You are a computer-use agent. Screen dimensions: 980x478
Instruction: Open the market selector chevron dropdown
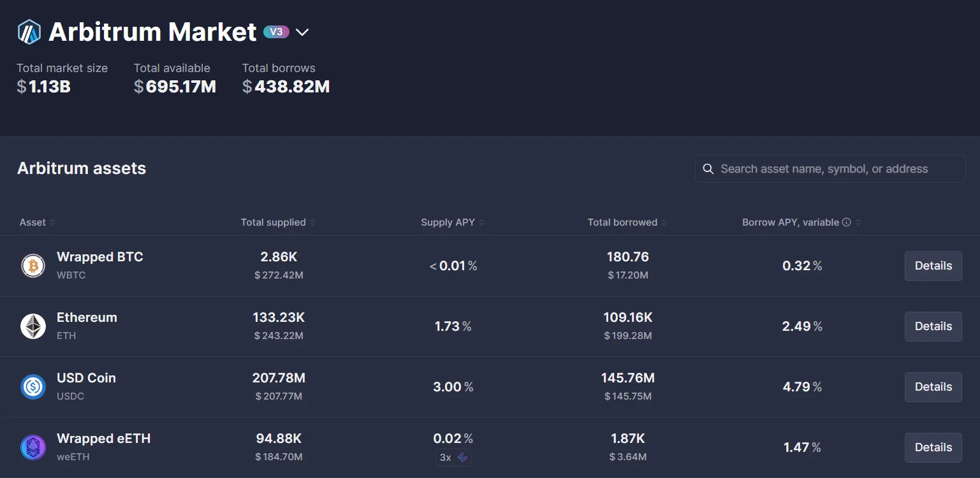302,32
